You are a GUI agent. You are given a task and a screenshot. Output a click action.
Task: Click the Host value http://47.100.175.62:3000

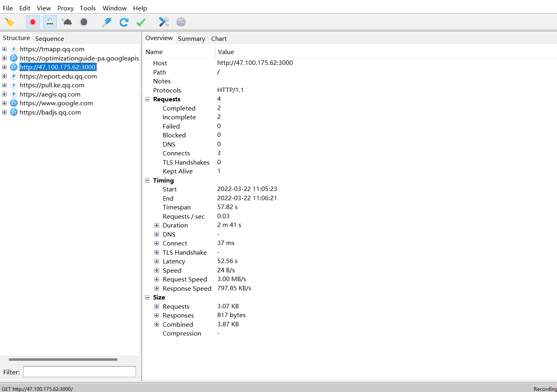point(255,62)
